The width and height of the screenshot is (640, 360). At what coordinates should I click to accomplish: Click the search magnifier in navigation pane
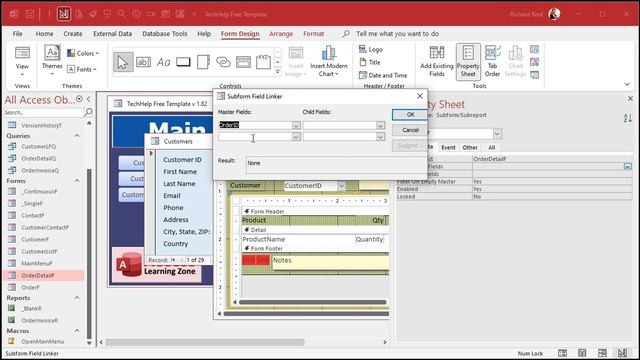click(88, 112)
